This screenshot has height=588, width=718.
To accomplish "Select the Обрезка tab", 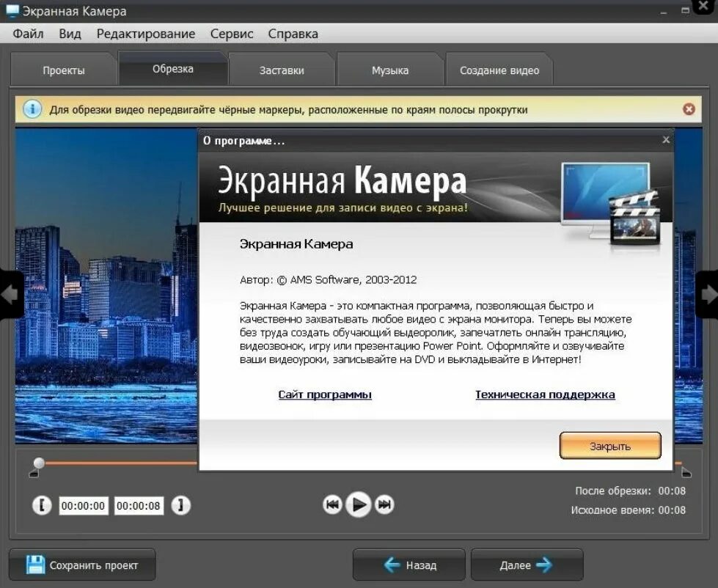I will click(172, 69).
